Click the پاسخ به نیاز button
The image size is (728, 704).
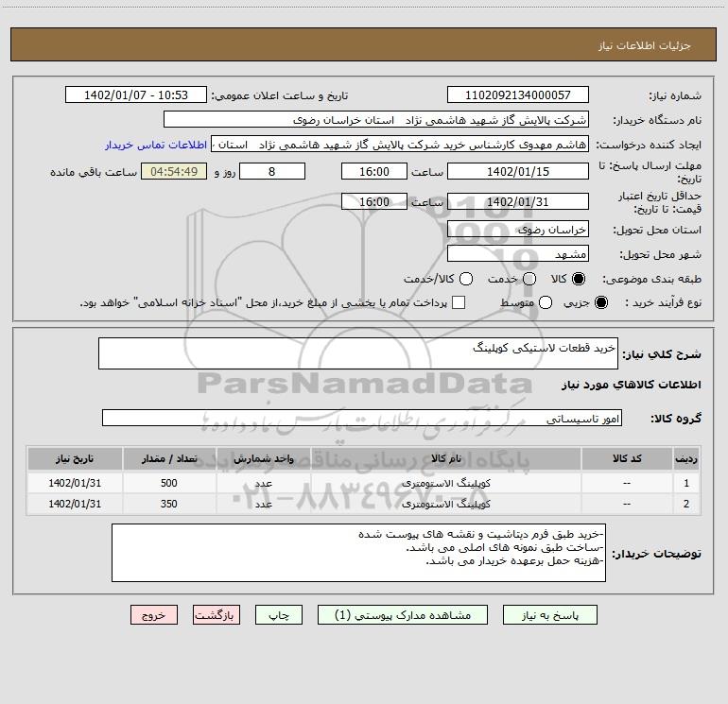[549, 615]
